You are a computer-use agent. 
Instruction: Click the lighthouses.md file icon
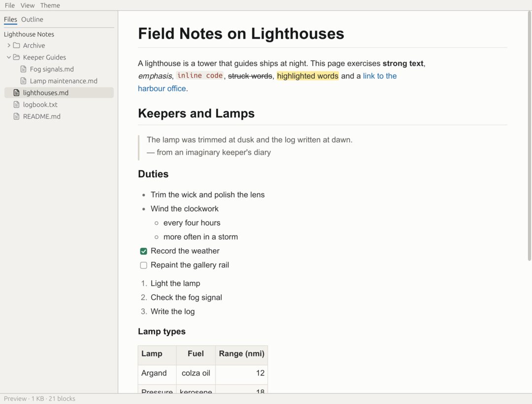[16, 93]
